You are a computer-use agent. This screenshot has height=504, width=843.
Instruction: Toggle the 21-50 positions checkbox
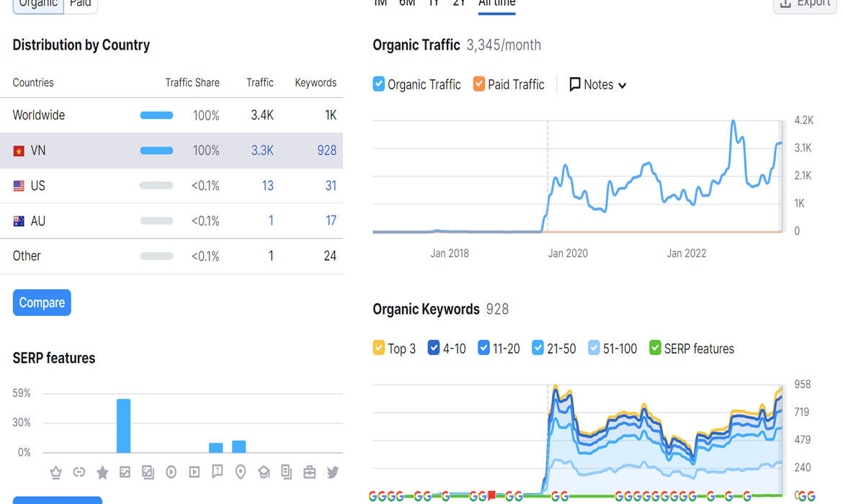(538, 348)
